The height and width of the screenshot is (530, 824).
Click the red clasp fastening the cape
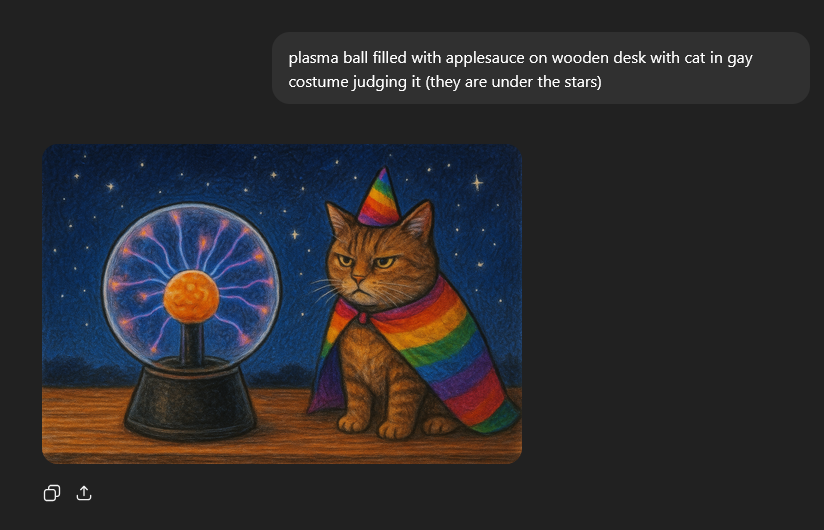click(x=363, y=317)
